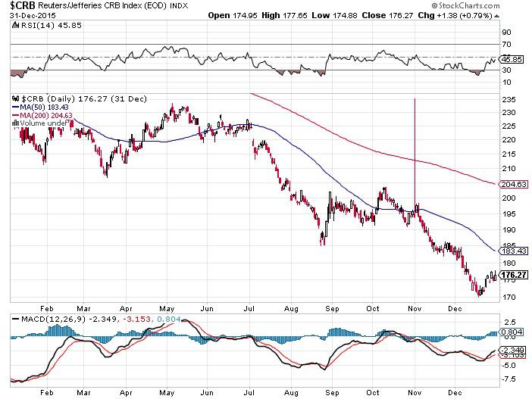This screenshot has width=532, height=399.
Task: Click the 183.43 MA(50) price tag
Action: (x=514, y=251)
